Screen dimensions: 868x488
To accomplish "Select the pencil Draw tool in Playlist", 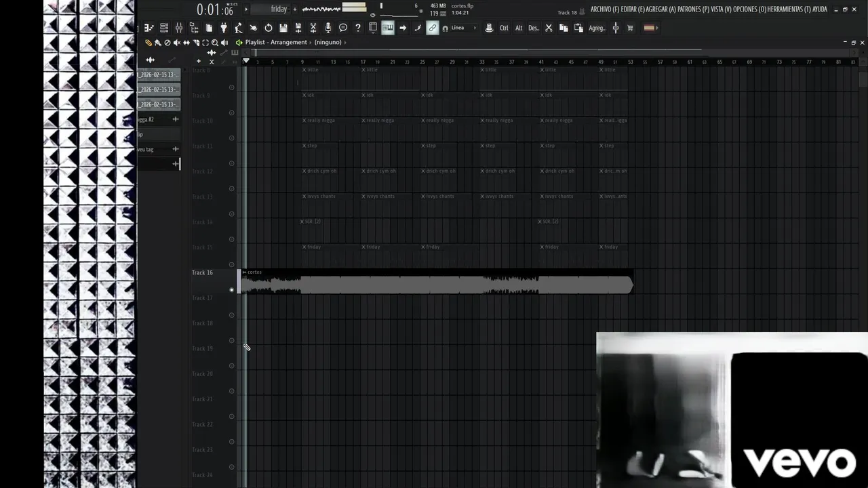I will pos(149,43).
